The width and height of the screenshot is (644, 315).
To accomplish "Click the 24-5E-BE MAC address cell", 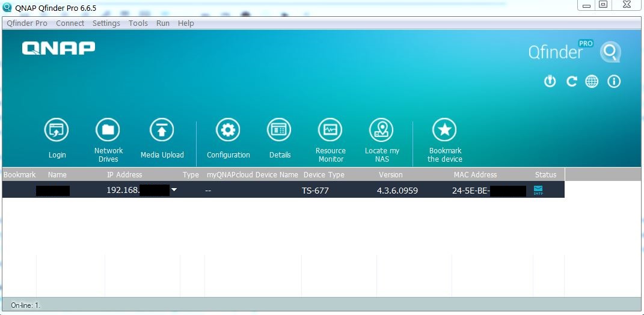I will click(489, 191).
